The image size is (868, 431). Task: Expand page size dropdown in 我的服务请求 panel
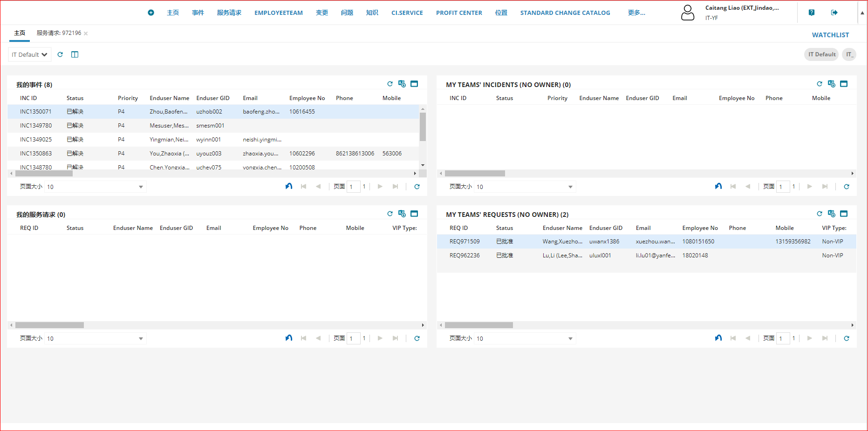[x=141, y=339]
